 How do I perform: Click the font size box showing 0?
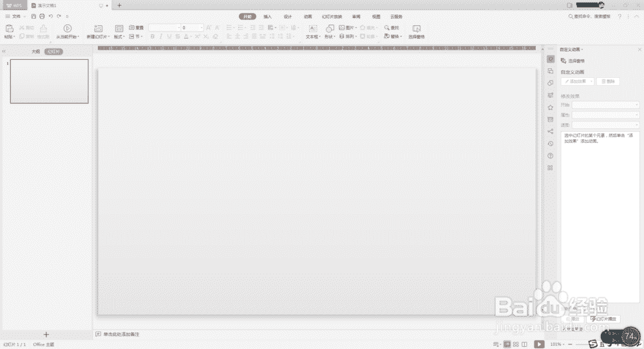(x=192, y=28)
